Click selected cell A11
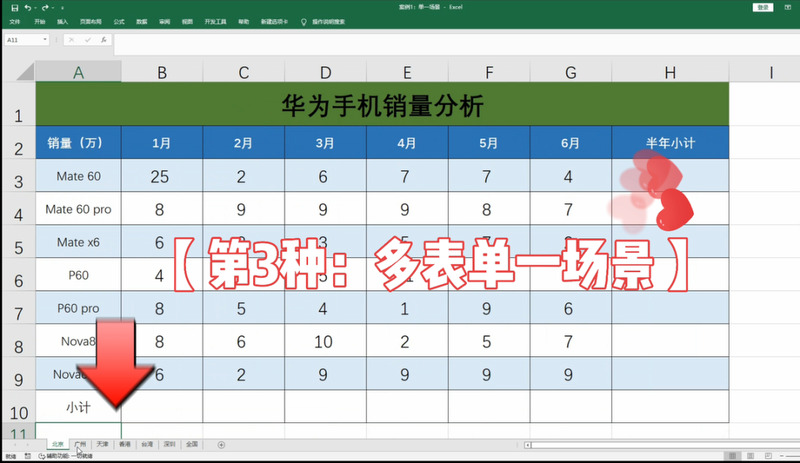Viewport: 800px width, 463px height. point(78,431)
